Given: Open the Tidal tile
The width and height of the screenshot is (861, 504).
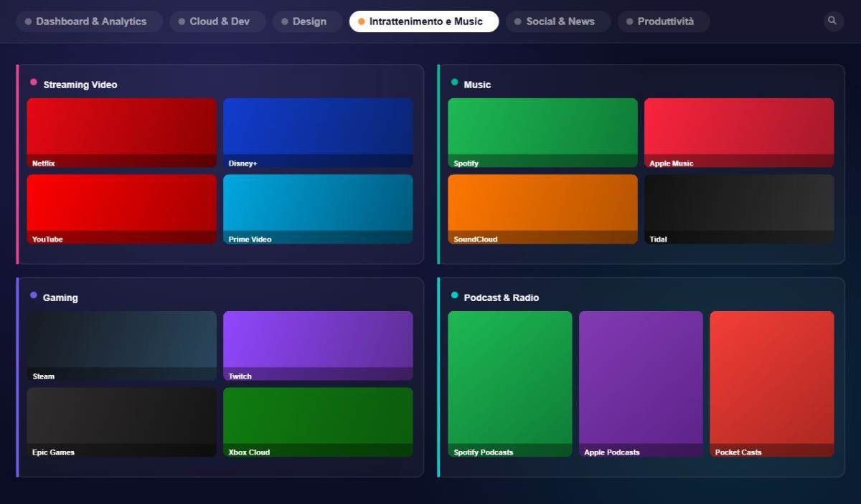Looking at the screenshot, I should tap(739, 209).
